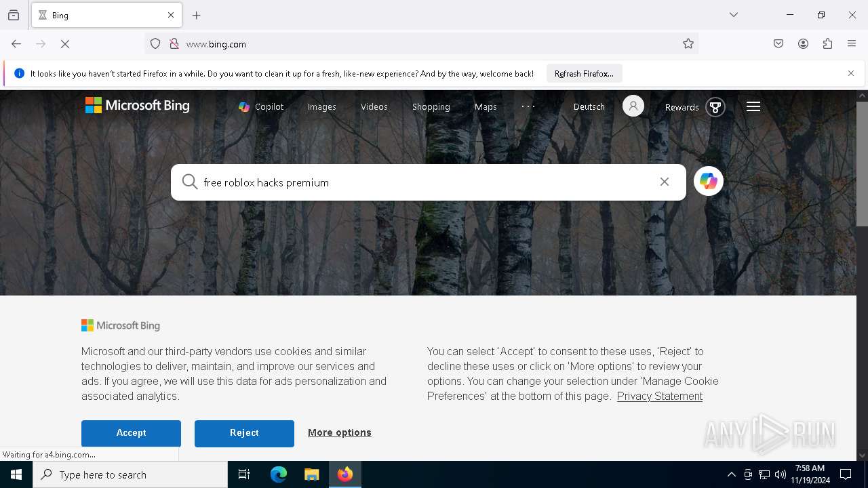Click the Microsoft Bing logo

[138, 105]
